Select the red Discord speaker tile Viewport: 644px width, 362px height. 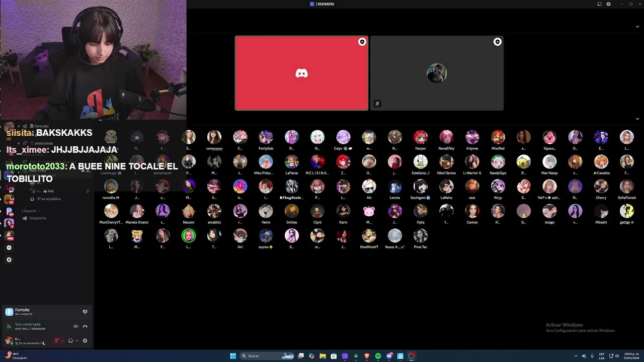pos(301,73)
